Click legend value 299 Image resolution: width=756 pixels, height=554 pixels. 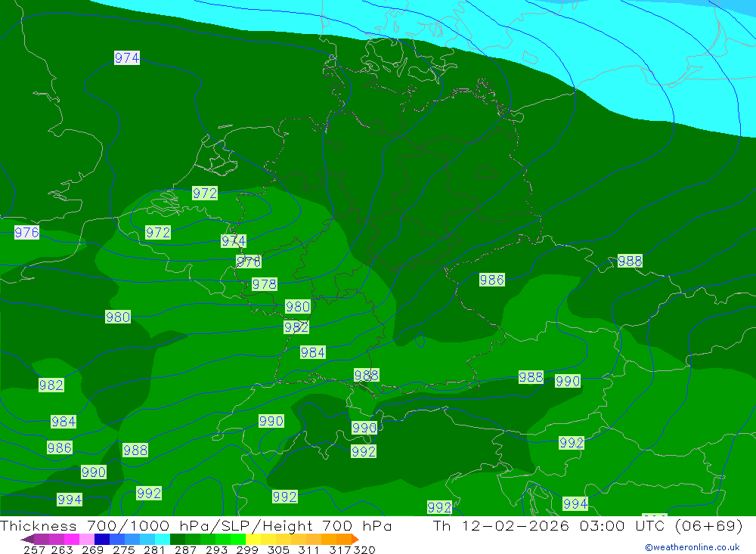(x=247, y=550)
